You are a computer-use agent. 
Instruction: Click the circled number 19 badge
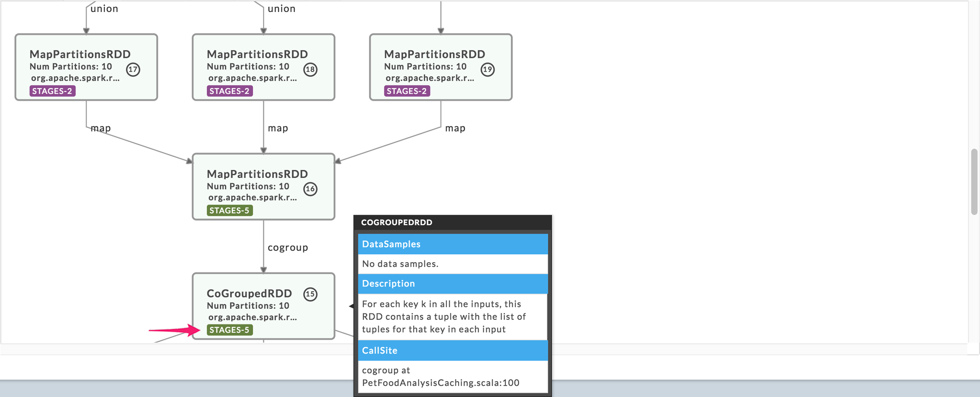coord(487,69)
